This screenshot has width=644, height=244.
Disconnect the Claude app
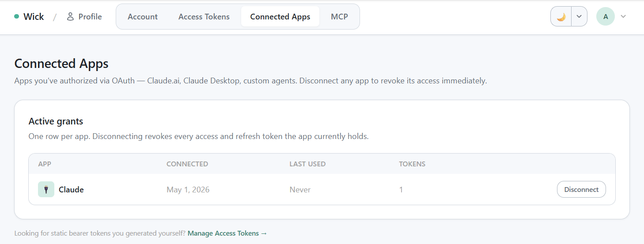pyautogui.click(x=581, y=189)
